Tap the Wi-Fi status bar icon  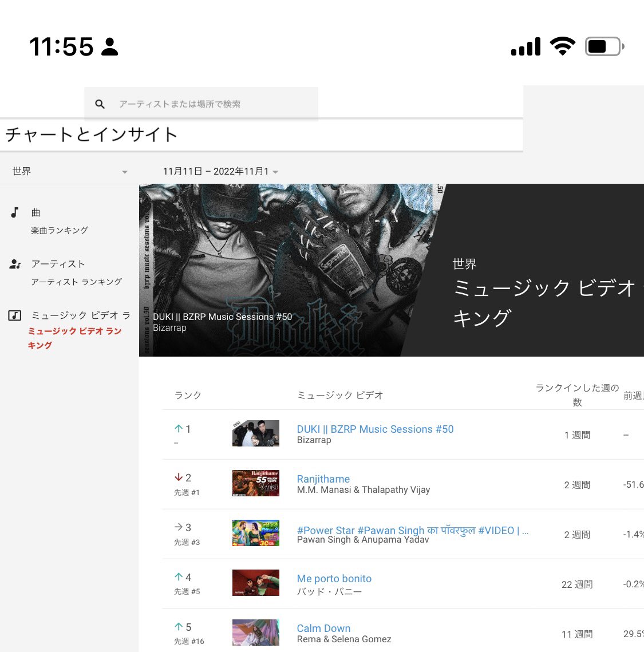click(563, 46)
